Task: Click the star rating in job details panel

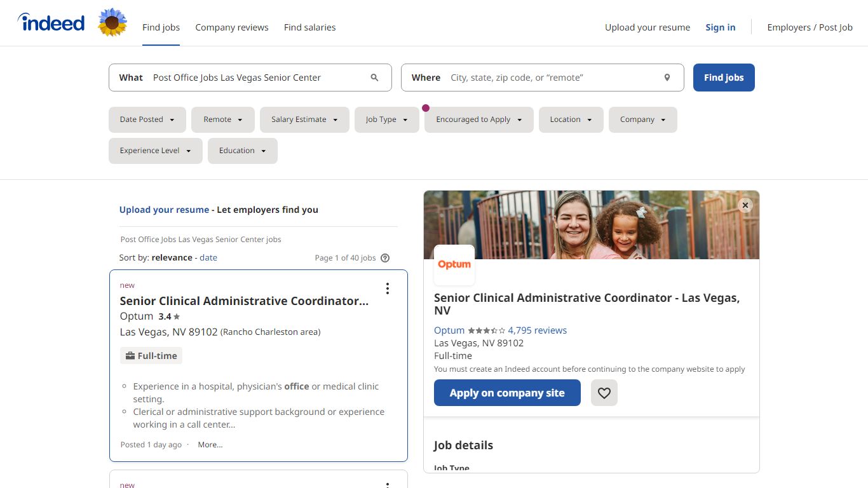Action: [x=487, y=330]
